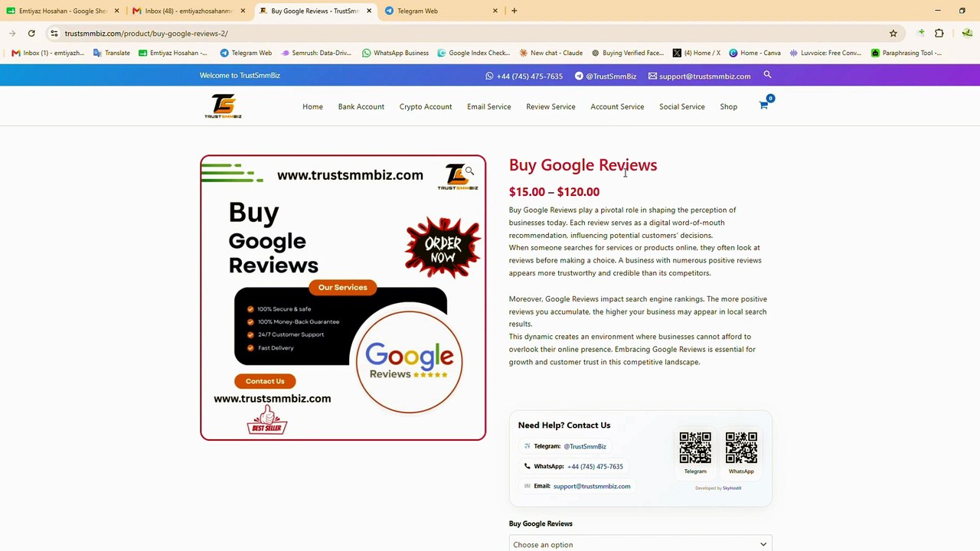Open Telegram Web bookmark

coord(246,53)
